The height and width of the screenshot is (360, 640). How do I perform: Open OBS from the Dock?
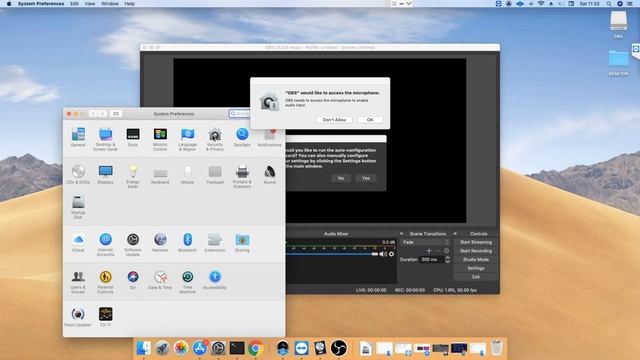pyautogui.click(x=338, y=348)
